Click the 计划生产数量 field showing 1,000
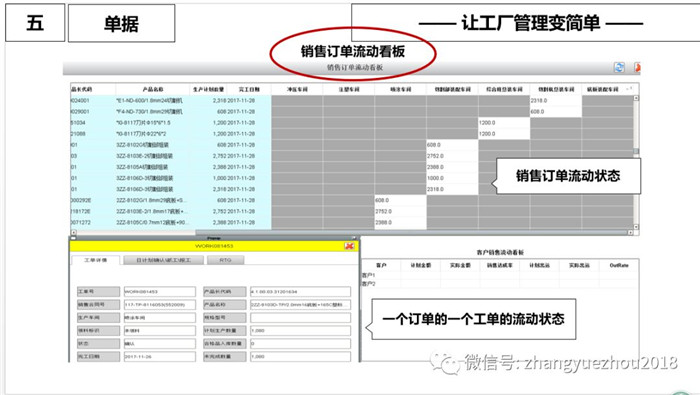Screen dimensions: 700x395 (300, 331)
